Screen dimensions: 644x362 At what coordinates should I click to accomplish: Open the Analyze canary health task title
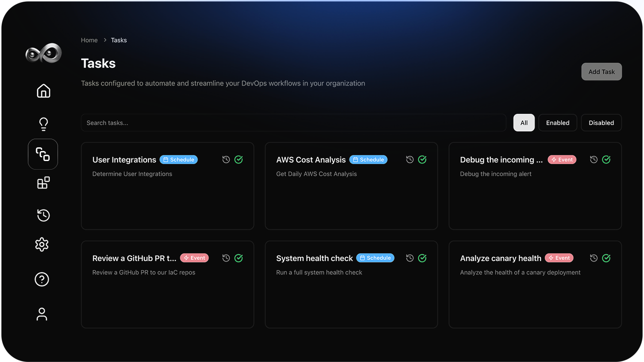click(501, 258)
